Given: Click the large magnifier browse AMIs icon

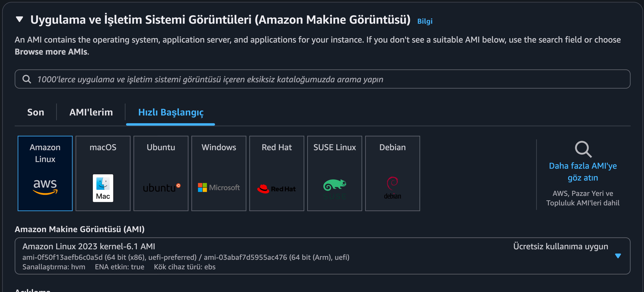Looking at the screenshot, I should pos(583,149).
